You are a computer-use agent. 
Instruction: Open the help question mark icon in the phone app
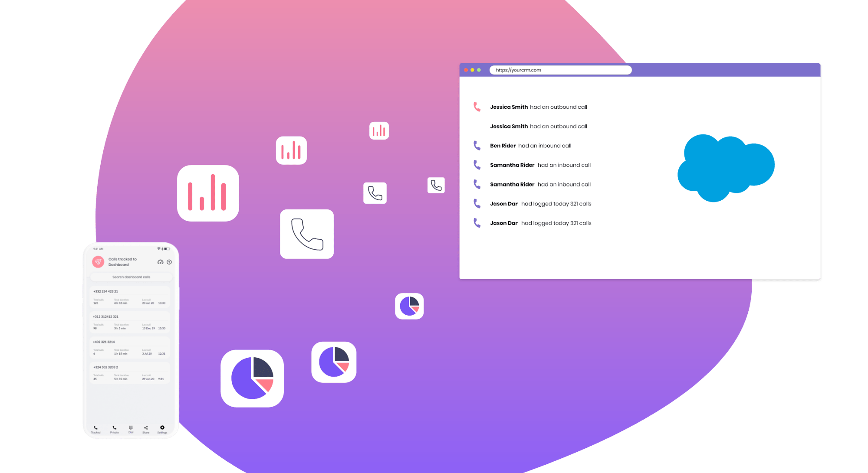(x=169, y=262)
